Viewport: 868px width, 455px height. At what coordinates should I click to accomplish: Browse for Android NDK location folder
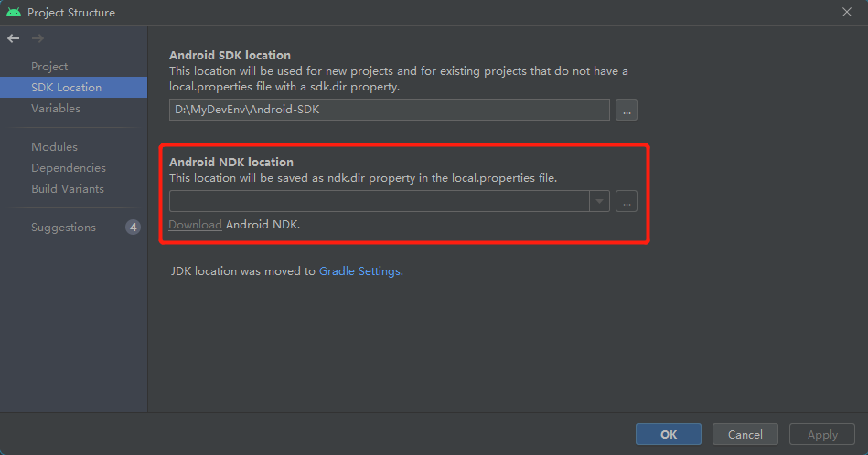[x=626, y=202]
